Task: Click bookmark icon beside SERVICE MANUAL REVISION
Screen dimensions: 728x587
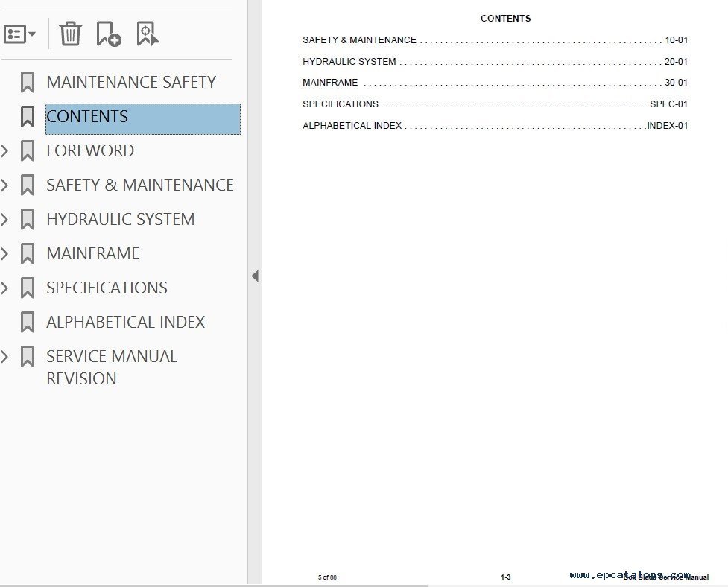Action: 28,357
